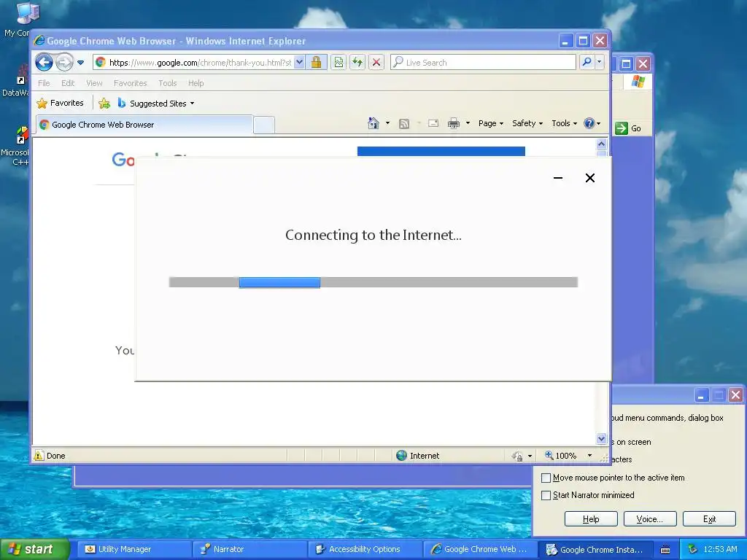Expand the Home icon dropdown arrow

coord(387,123)
